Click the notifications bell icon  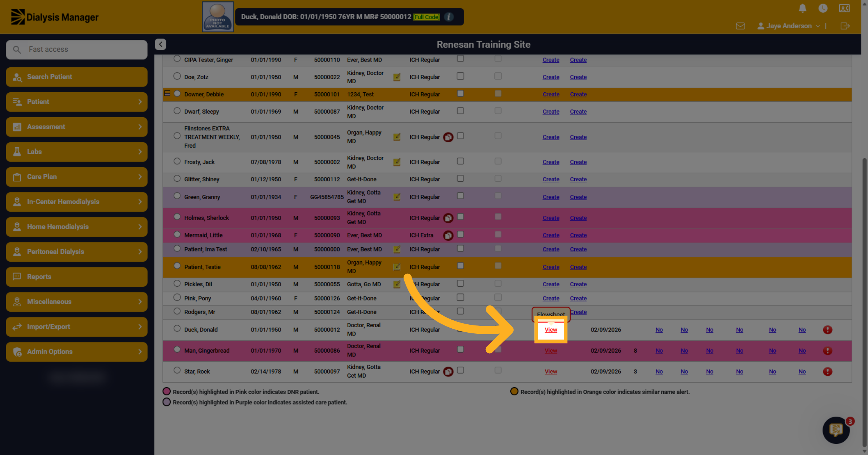tap(803, 8)
